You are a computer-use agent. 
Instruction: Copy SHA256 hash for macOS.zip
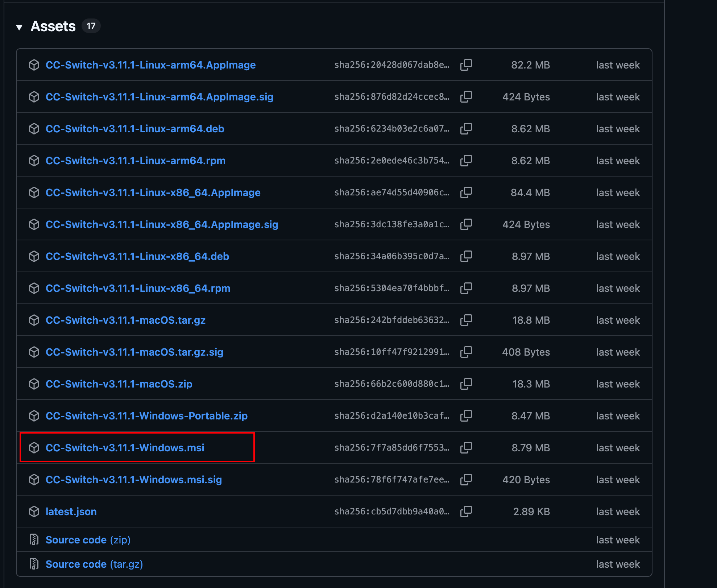(466, 384)
